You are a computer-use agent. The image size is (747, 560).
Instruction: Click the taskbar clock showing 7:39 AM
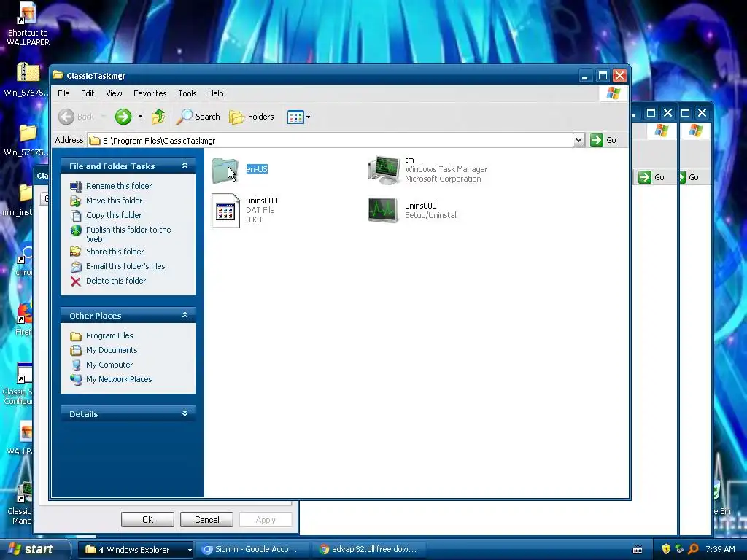tap(720, 550)
